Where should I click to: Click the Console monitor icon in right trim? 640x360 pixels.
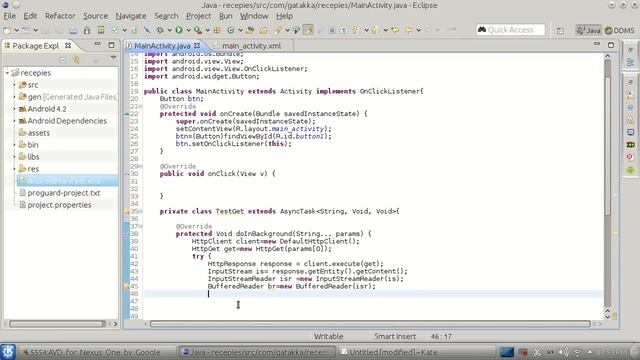click(x=630, y=133)
